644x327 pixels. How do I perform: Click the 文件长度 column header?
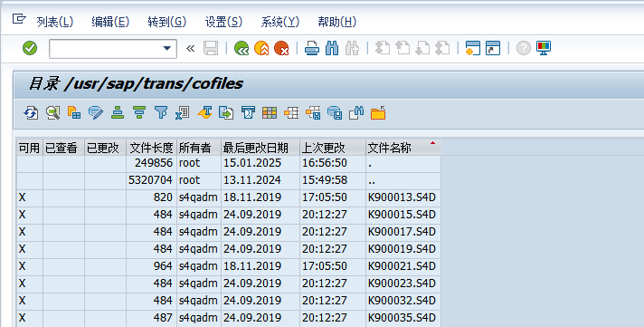point(151,148)
